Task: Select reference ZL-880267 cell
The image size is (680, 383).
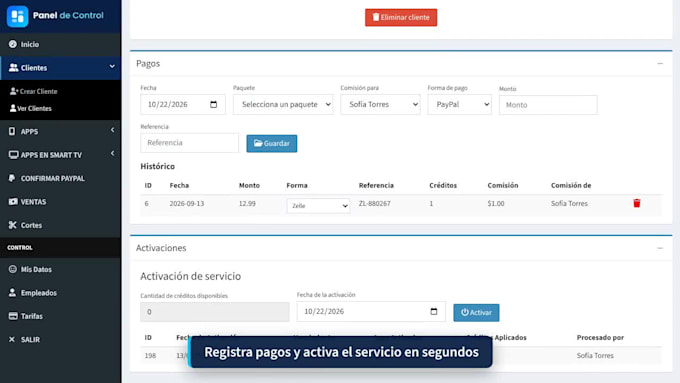Action: 375,203
